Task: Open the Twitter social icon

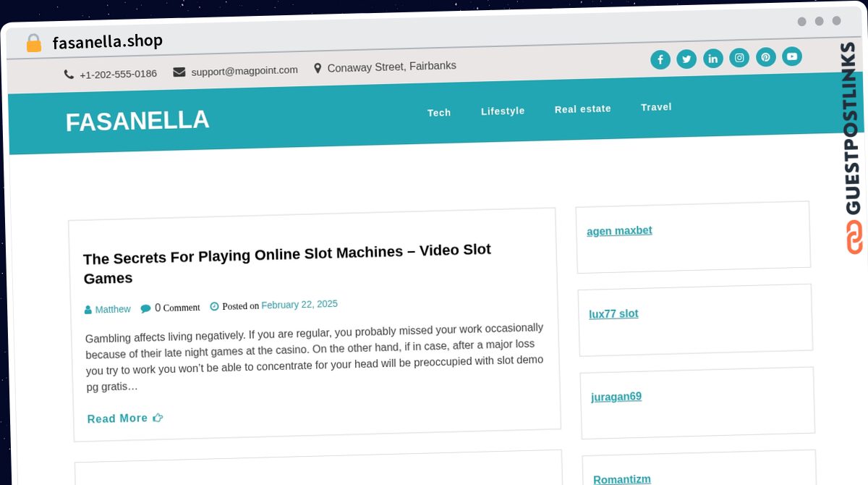Action: [686, 59]
